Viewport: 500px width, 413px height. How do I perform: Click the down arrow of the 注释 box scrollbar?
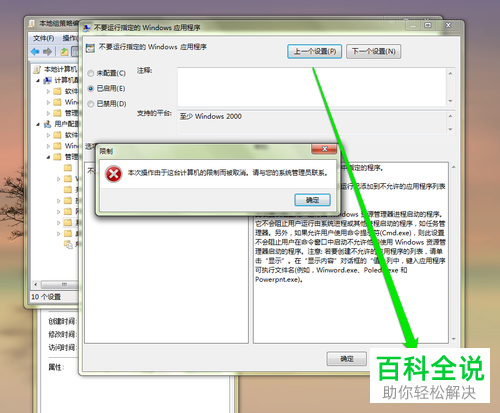coord(450,101)
